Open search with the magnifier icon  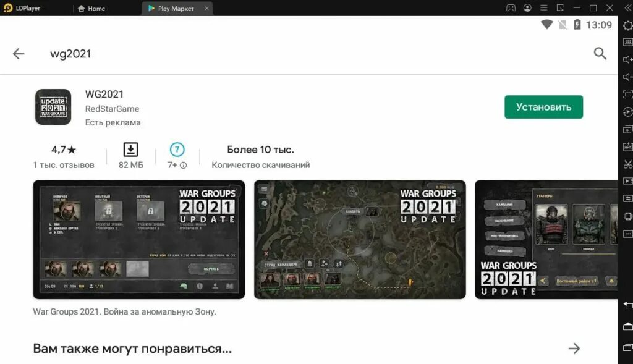coord(600,54)
